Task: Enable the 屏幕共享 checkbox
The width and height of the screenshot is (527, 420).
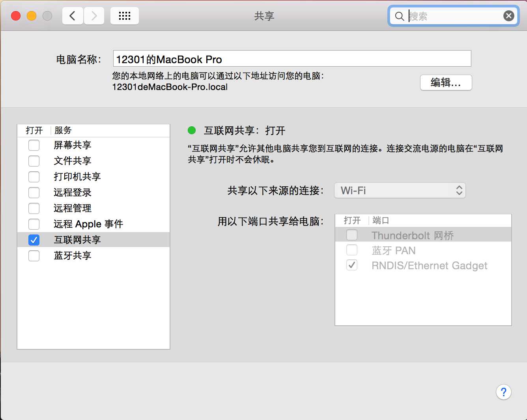Action: tap(34, 145)
